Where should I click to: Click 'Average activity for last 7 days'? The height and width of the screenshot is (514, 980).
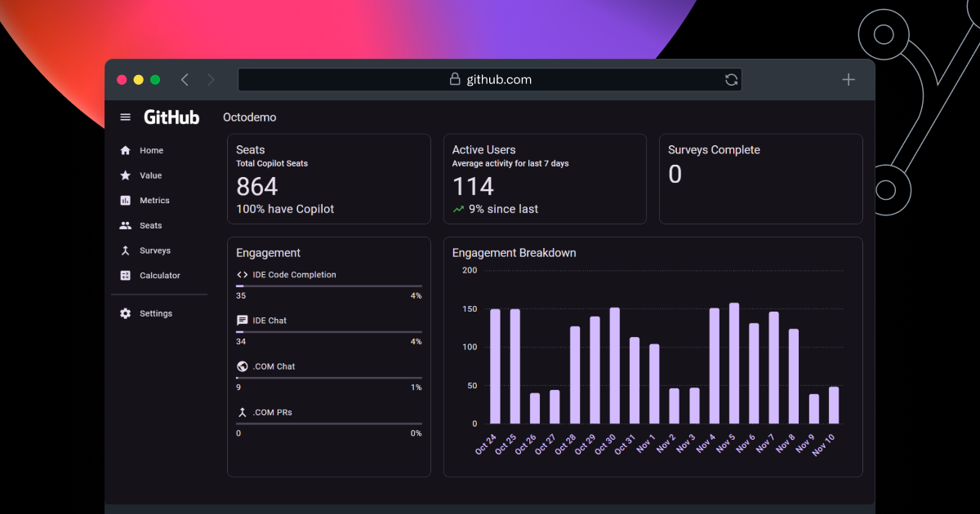510,164
